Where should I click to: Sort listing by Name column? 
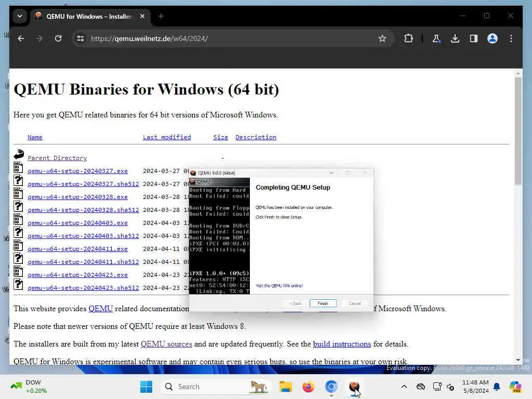coord(35,137)
